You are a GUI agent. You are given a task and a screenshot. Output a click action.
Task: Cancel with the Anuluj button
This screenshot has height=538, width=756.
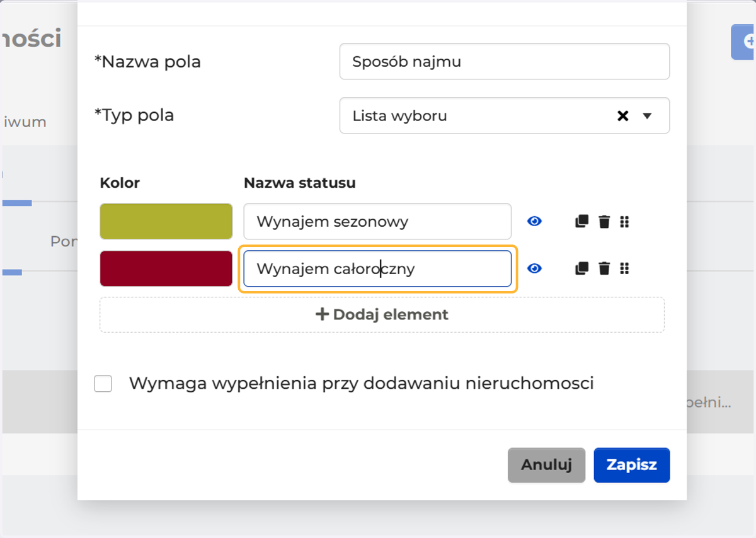[x=546, y=465]
